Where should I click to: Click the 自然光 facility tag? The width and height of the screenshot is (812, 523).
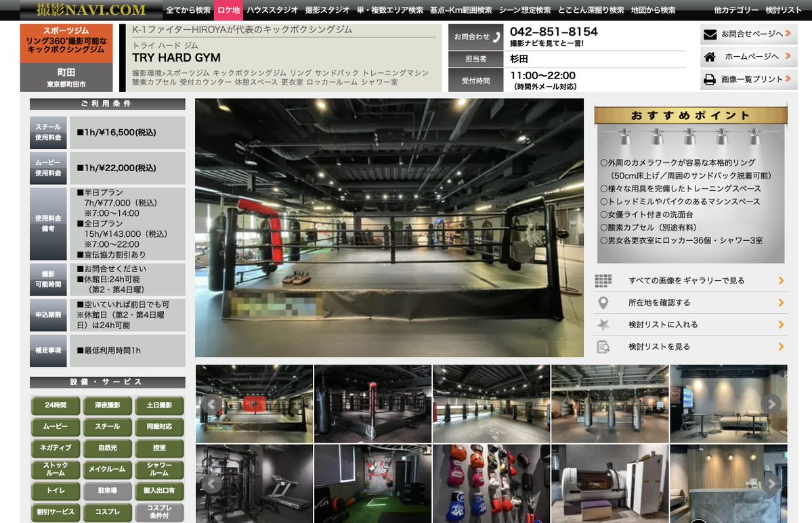(x=107, y=448)
